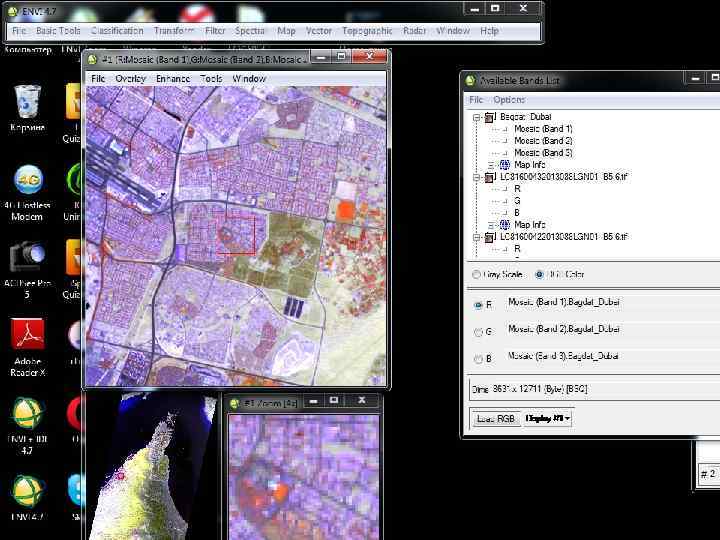The height and width of the screenshot is (540, 720).
Task: Collapse first LC8160 B5 6.tif tree node
Action: coord(477,177)
